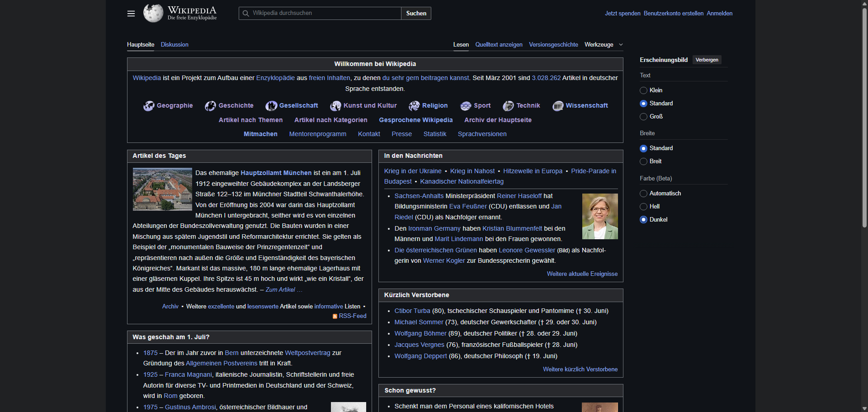Open the Franca Magnani link
Image resolution: width=868 pixels, height=412 pixels.
click(188, 374)
